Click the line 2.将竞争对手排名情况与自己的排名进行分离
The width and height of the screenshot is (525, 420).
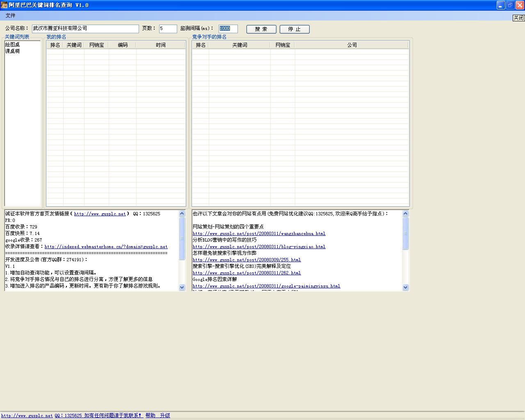click(x=79, y=279)
